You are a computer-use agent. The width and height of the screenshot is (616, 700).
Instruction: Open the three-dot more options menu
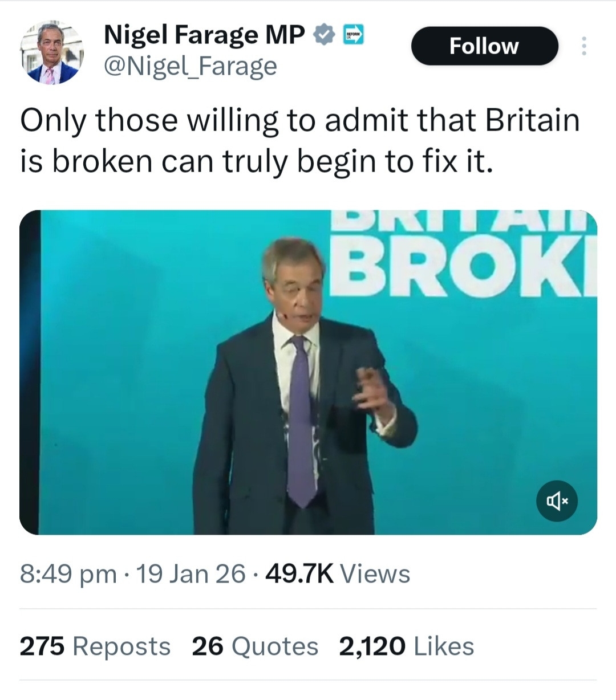tap(583, 46)
